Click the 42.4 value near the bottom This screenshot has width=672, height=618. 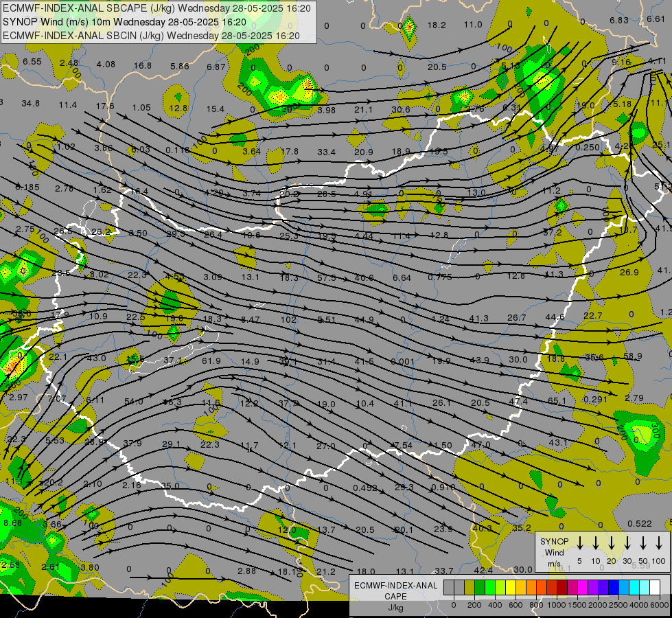483,570
